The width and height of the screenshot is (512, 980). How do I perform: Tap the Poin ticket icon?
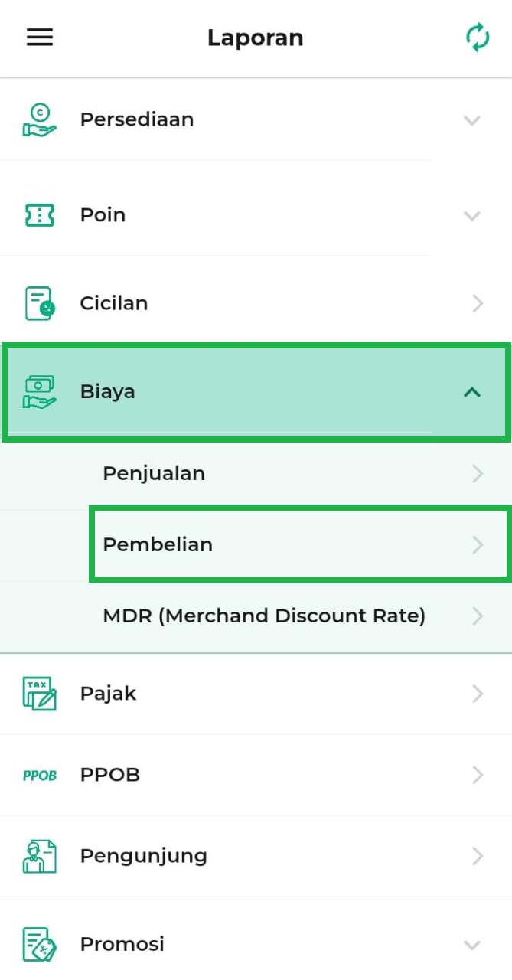(40, 215)
